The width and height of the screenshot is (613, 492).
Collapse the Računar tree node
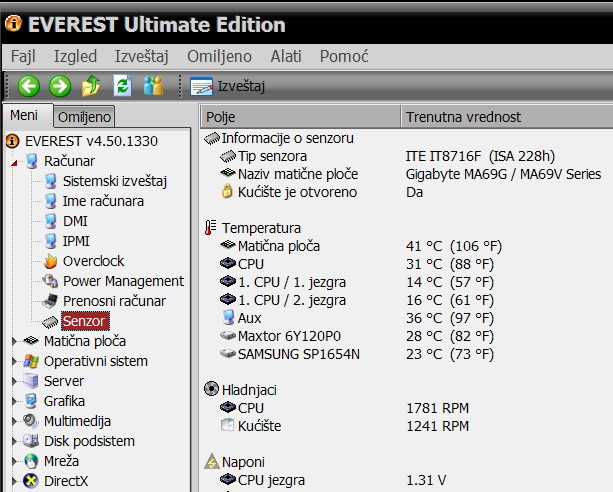pyautogui.click(x=14, y=162)
